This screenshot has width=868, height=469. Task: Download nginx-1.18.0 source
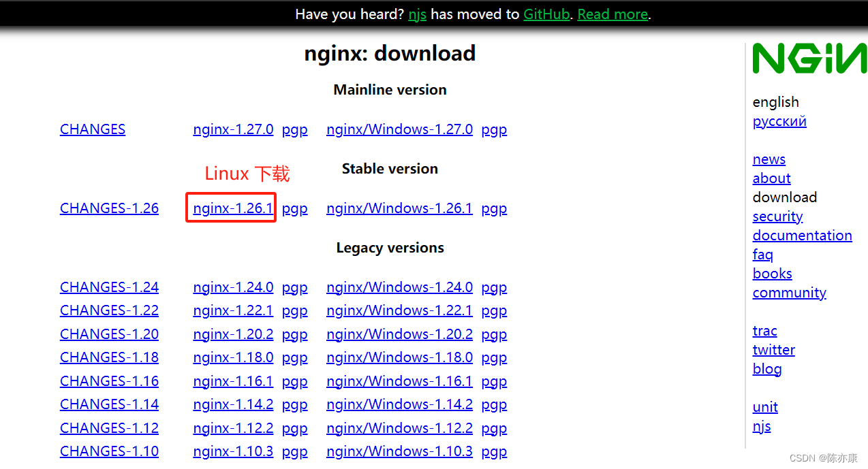[x=233, y=357]
